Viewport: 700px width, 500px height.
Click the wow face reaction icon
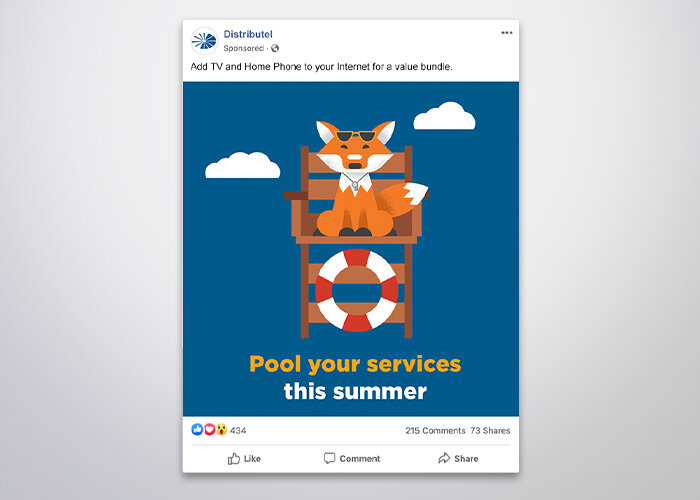221,429
